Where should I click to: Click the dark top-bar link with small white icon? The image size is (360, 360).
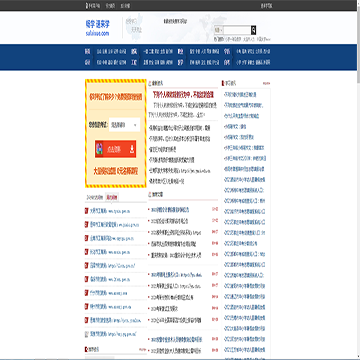(93, 6)
